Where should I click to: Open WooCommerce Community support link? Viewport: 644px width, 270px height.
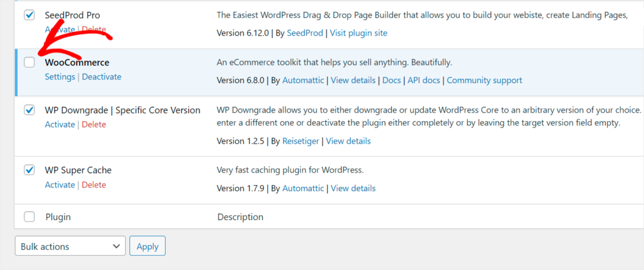[x=485, y=80]
